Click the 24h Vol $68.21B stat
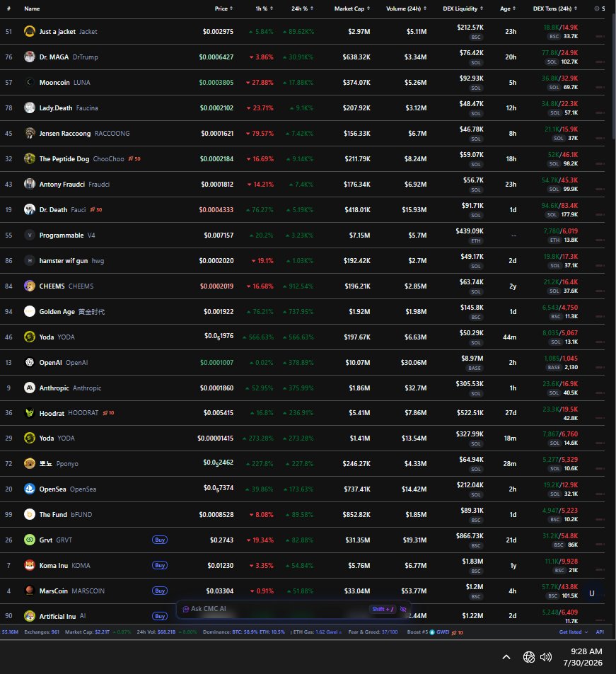 coord(156,632)
